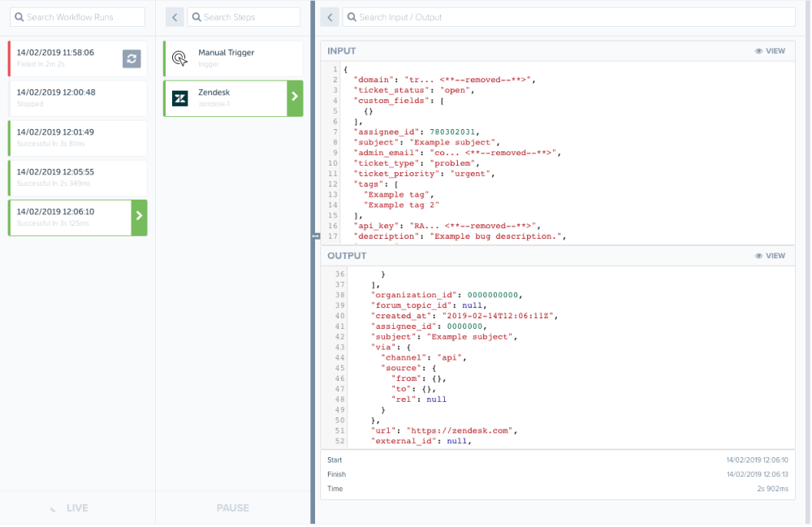The width and height of the screenshot is (812, 527).
Task: Expand the Zendesk step green arrow
Action: pyautogui.click(x=295, y=97)
